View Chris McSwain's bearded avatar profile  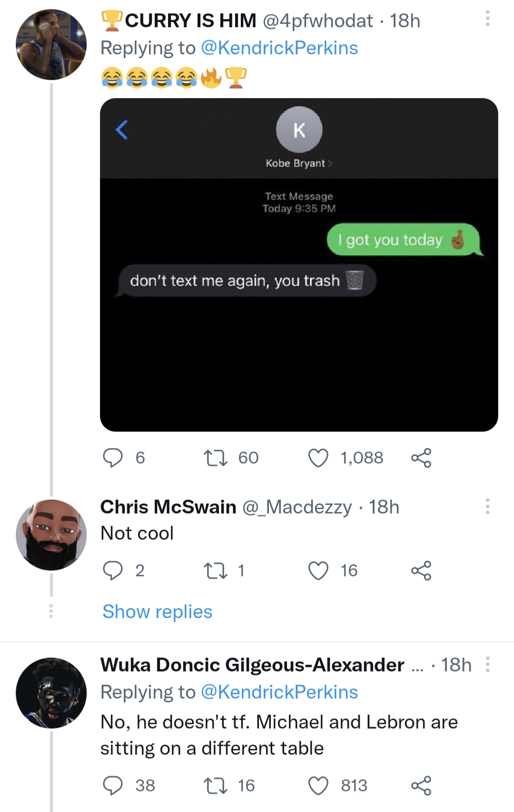(51, 535)
